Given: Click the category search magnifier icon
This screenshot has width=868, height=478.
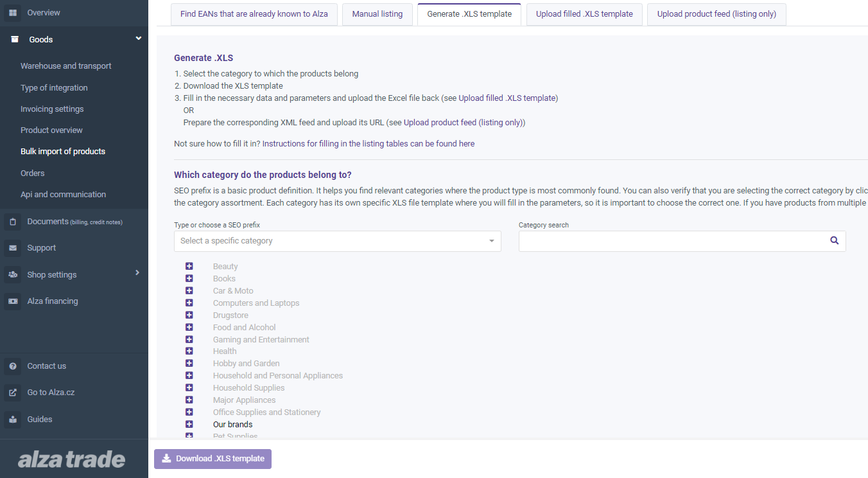Looking at the screenshot, I should point(835,240).
